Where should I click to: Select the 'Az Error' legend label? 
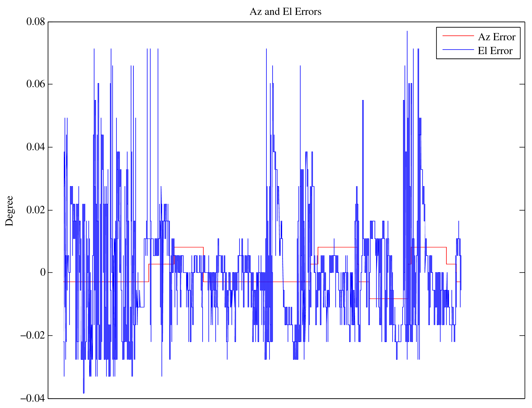click(x=497, y=37)
